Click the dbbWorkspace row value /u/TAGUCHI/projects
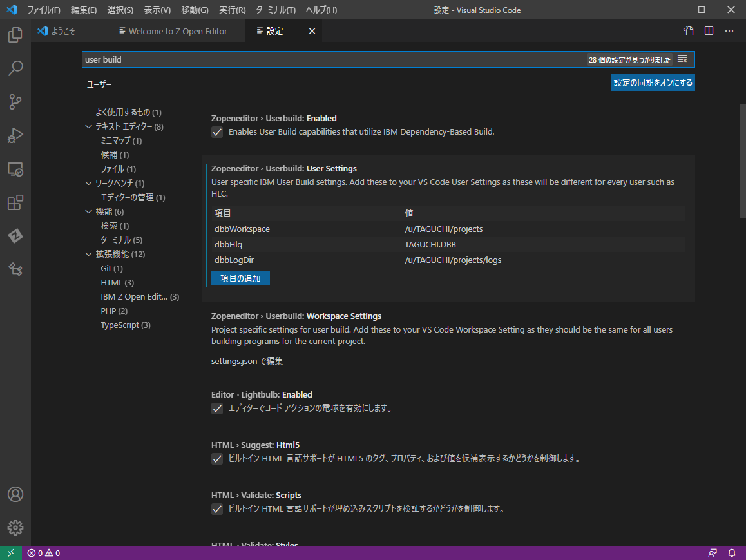 coord(443,229)
